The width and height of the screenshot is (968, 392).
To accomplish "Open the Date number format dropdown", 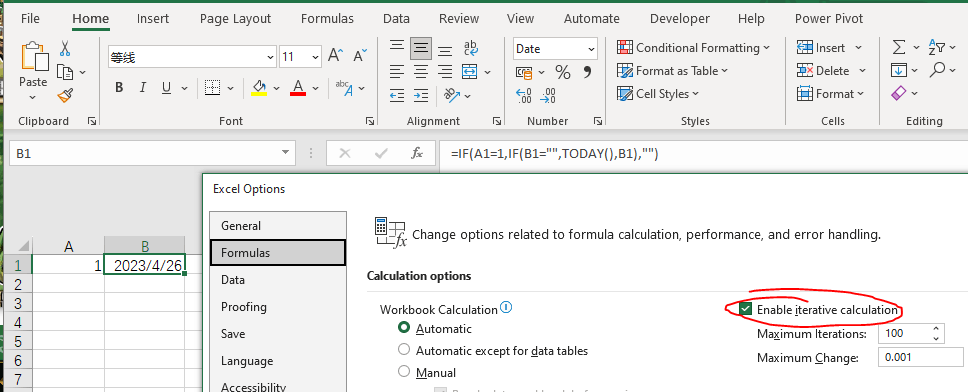I will [x=592, y=49].
